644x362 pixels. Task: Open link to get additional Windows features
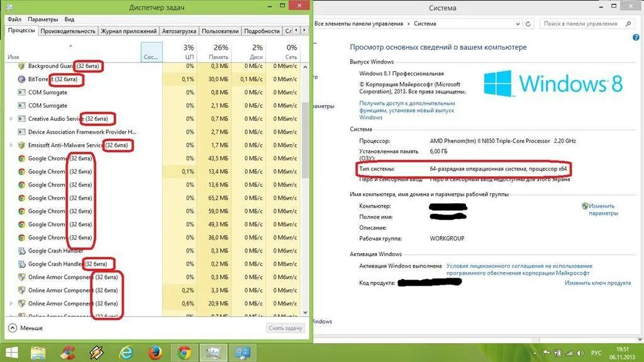(x=407, y=110)
